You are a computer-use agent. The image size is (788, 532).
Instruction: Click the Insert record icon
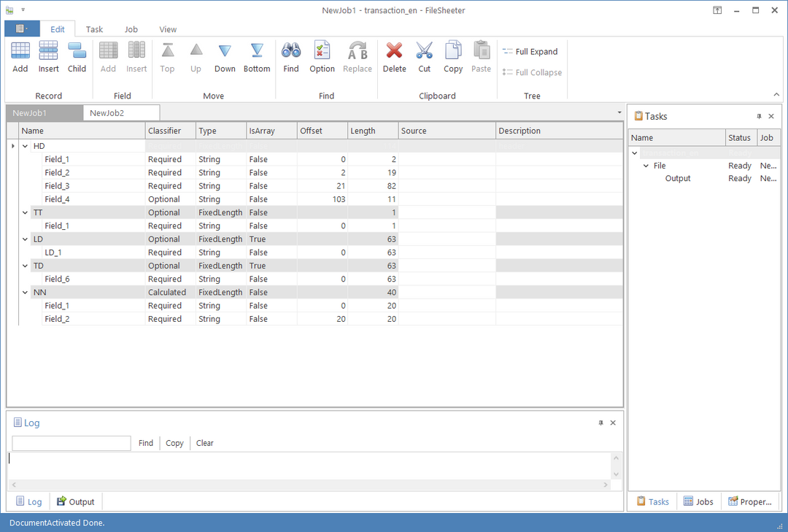pyautogui.click(x=49, y=51)
